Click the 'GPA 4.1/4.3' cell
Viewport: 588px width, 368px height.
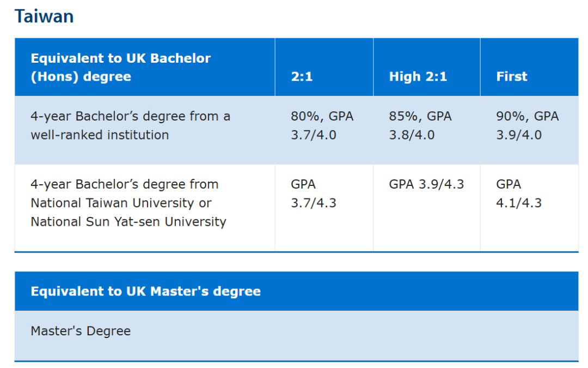pos(530,208)
